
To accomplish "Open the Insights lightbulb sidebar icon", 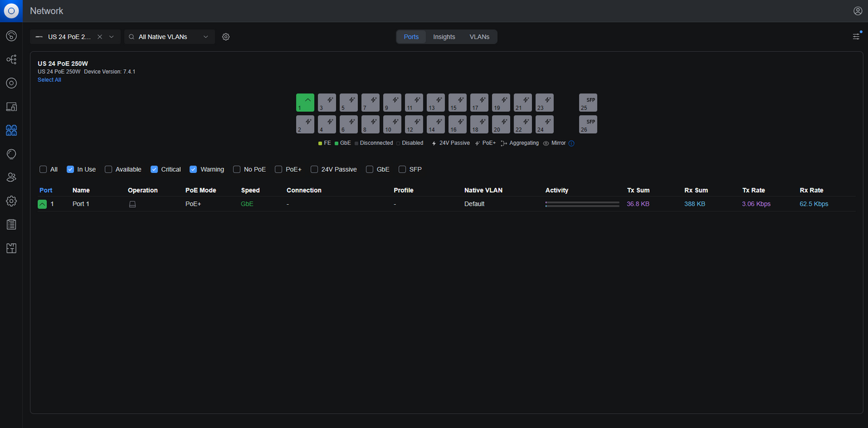I will (11, 153).
